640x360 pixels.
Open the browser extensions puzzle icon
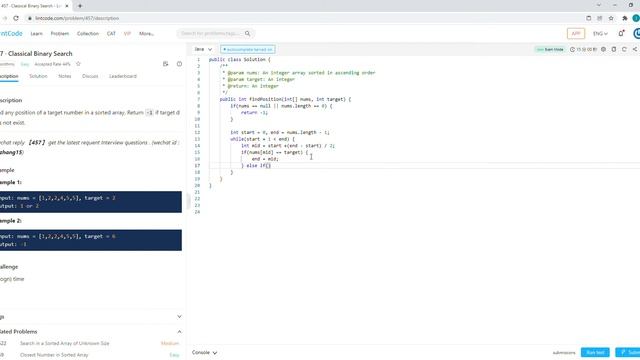tap(624, 18)
